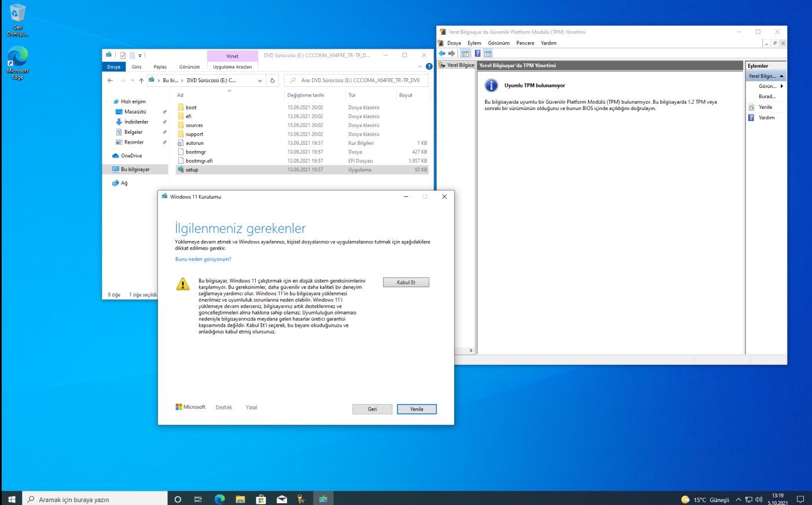Screen dimensions: 812x505
Task: Select Yerel Bilgisayar node in TPM tree
Action: [x=457, y=65]
